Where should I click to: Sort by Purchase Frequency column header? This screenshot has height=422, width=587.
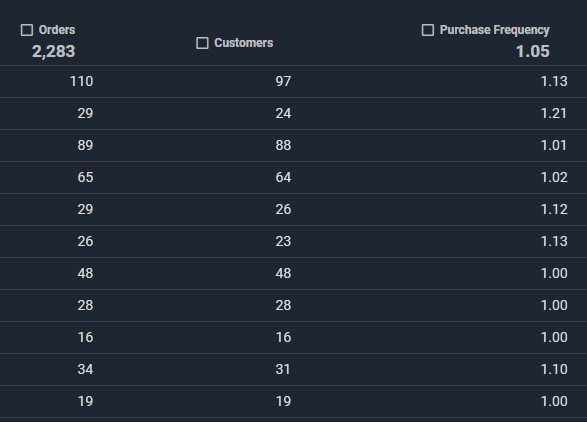coord(495,30)
